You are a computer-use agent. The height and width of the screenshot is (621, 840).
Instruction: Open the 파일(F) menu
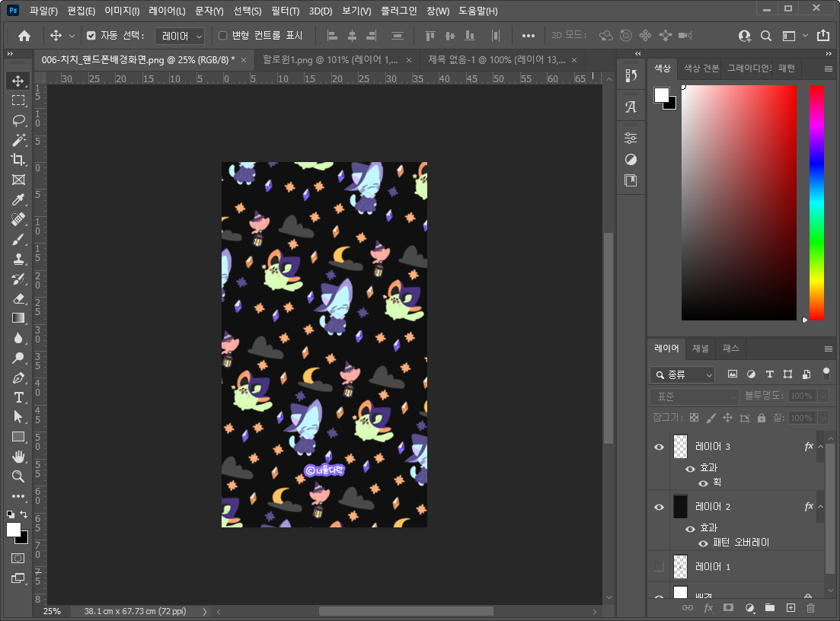point(43,11)
